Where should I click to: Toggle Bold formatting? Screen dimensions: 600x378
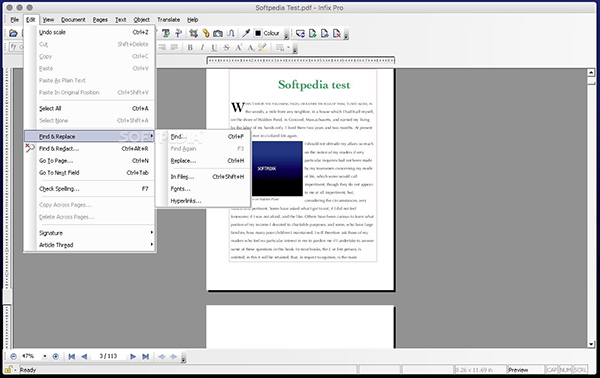coord(190,47)
